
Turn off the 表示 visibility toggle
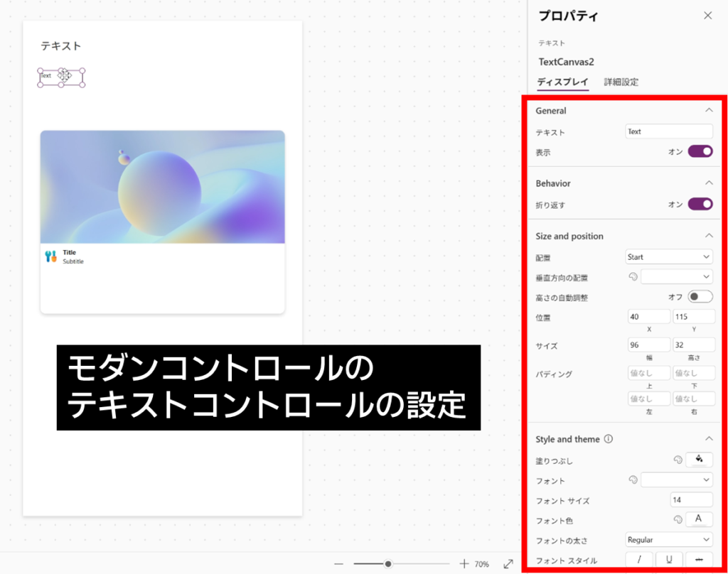point(700,151)
